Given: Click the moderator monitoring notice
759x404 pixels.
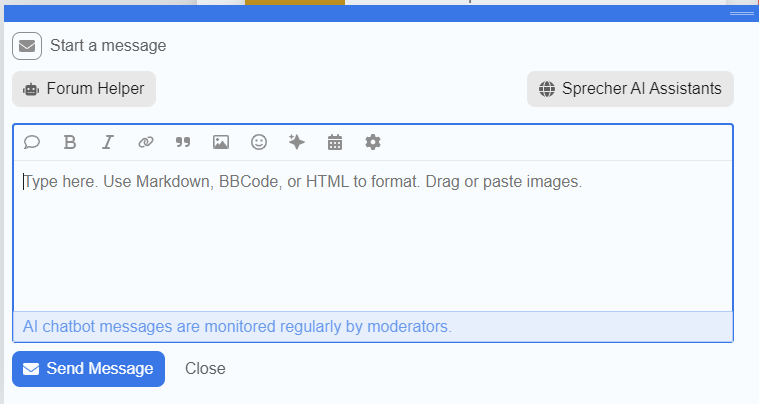Looking at the screenshot, I should point(237,326).
